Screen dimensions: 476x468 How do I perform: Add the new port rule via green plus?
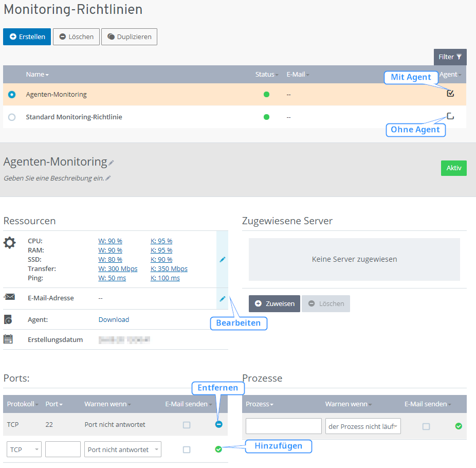pyautogui.click(x=218, y=449)
